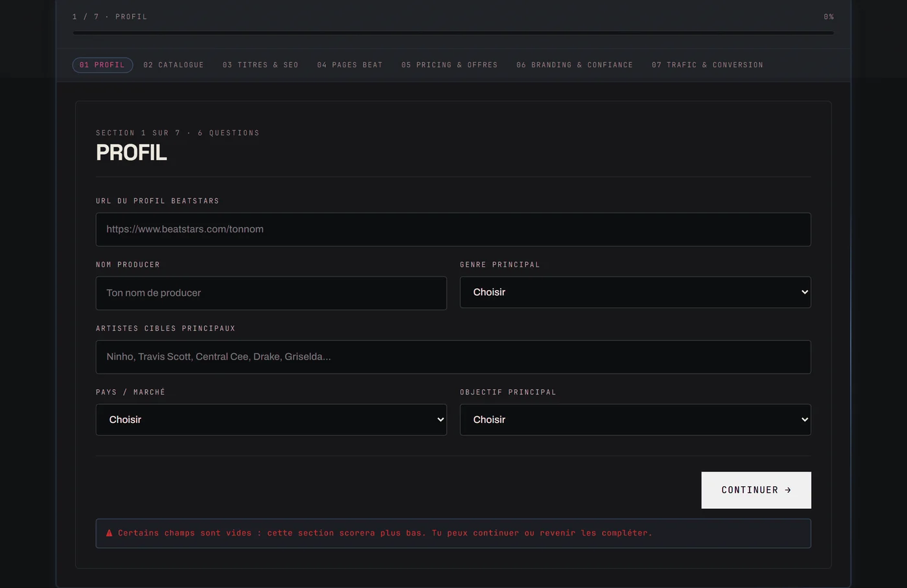Click the red warning triangle icon
This screenshot has height=588, width=907.
click(109, 533)
